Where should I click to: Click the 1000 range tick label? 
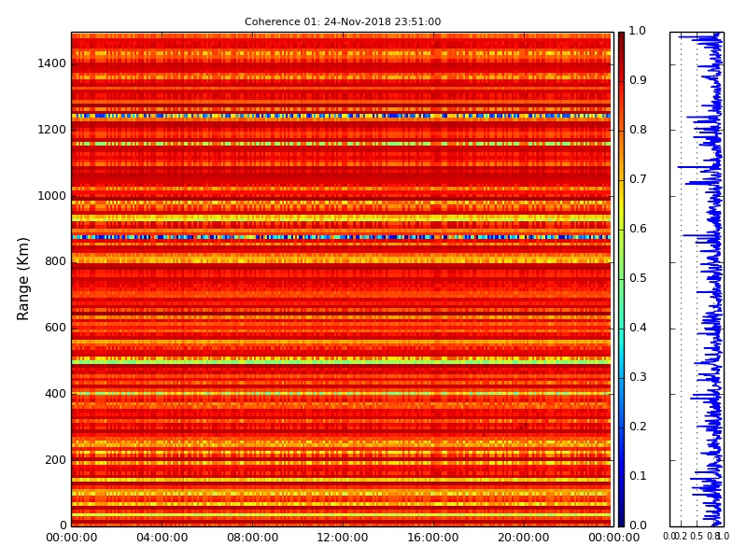click(x=52, y=196)
